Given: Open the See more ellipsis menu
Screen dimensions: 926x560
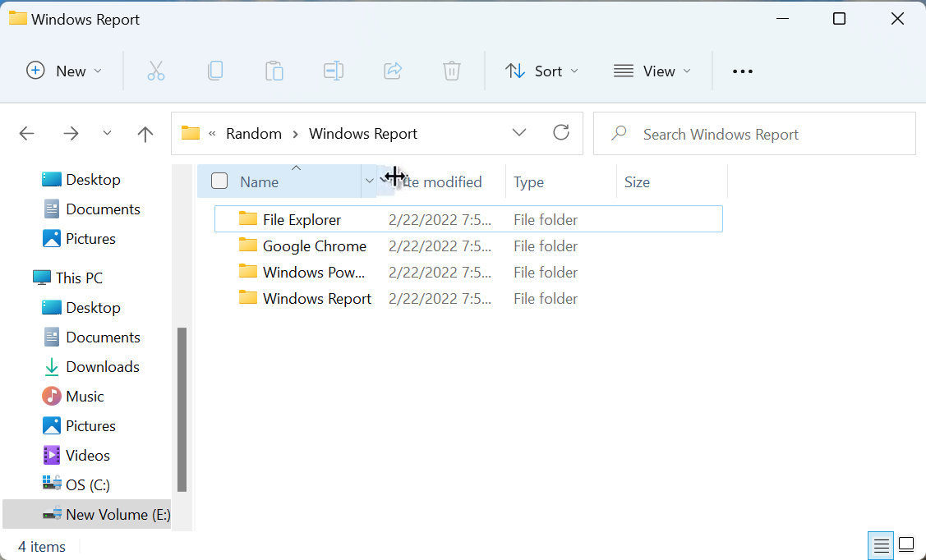Looking at the screenshot, I should [742, 71].
